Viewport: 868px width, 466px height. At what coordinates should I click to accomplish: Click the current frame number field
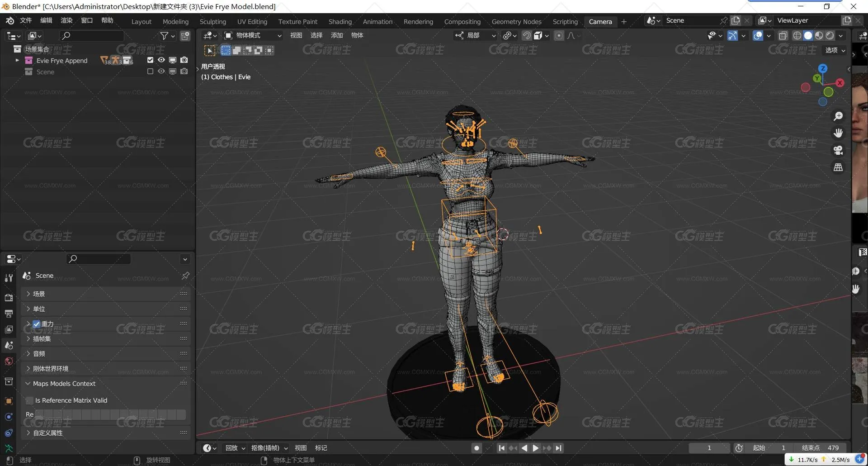709,448
